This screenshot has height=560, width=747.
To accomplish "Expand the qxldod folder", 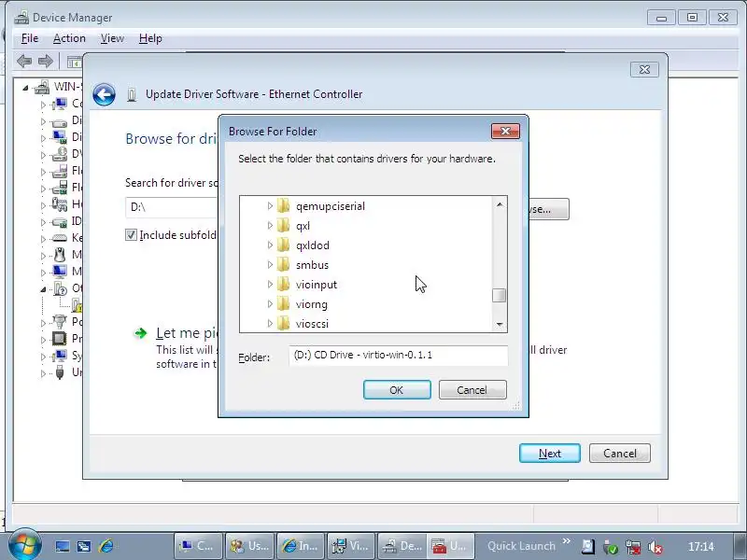I will [x=270, y=245].
